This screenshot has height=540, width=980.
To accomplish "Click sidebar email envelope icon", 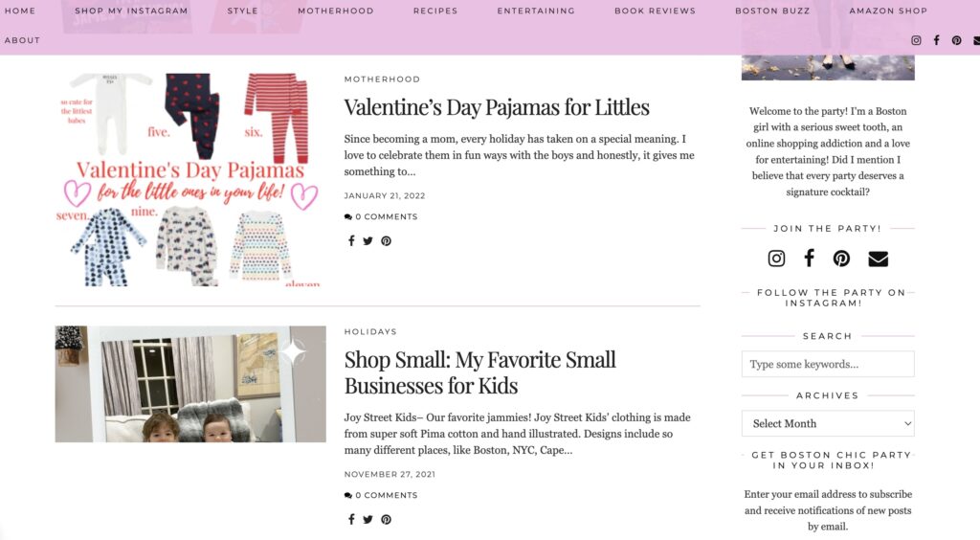I will 878,259.
